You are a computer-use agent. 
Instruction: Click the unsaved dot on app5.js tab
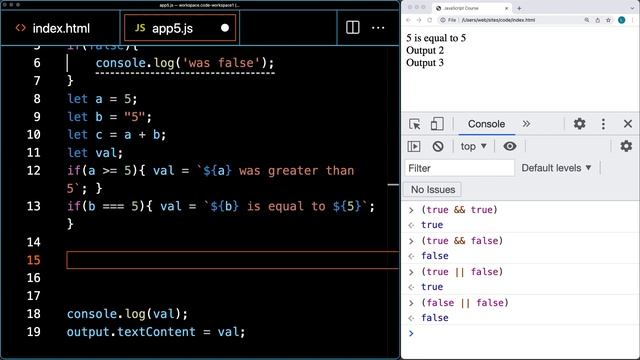(x=224, y=28)
